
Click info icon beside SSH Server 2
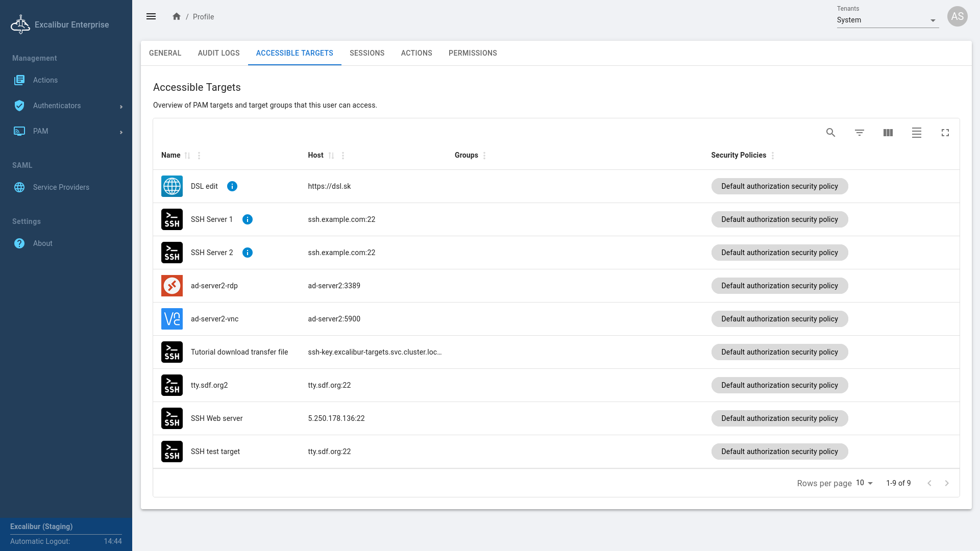click(247, 253)
